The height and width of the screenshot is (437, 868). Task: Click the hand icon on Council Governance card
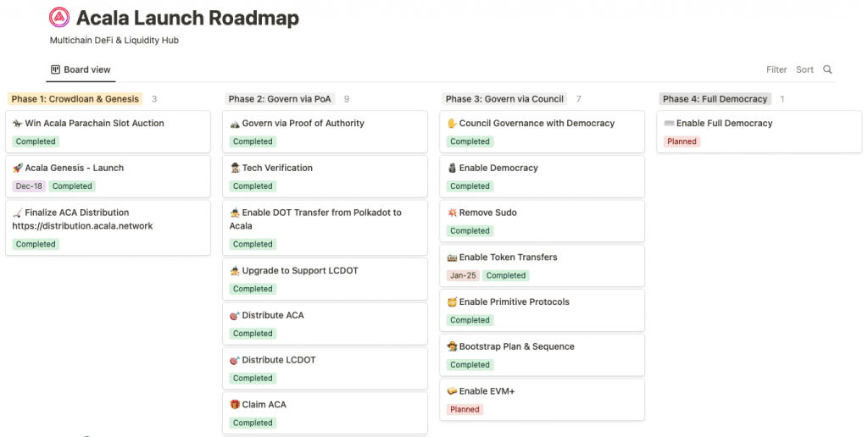(453, 123)
